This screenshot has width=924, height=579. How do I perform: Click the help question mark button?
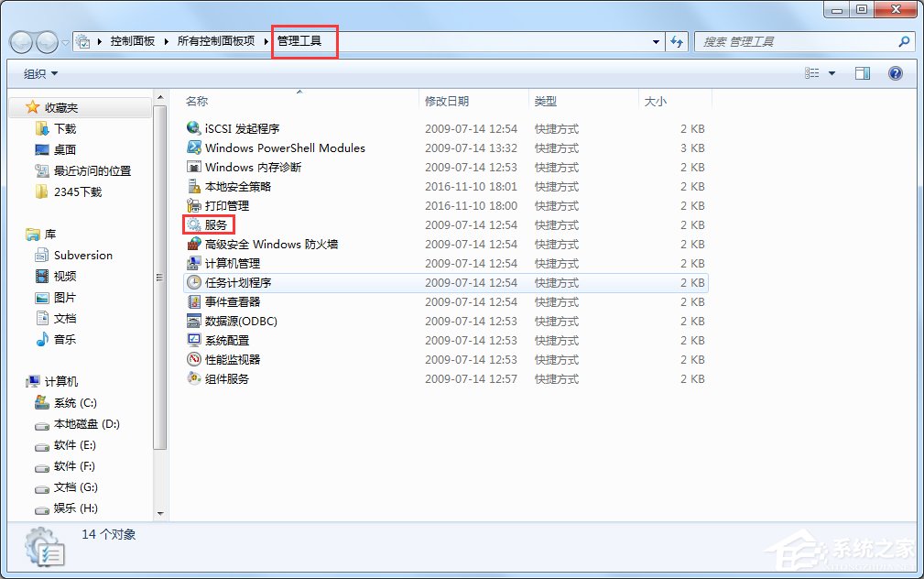pos(895,72)
